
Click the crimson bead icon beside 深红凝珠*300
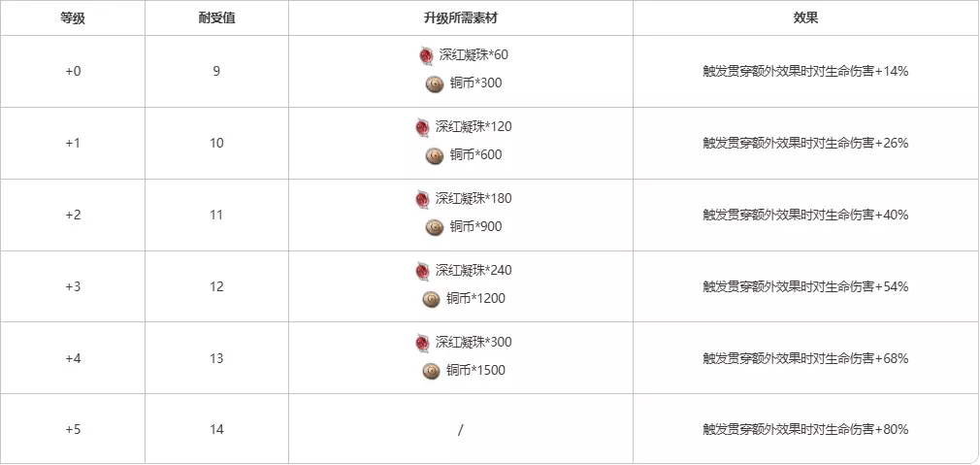click(x=422, y=343)
